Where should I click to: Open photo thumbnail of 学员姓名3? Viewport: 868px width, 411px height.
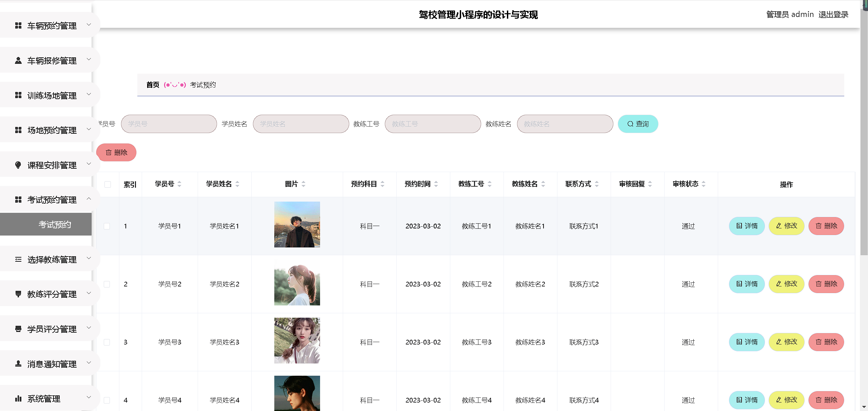coord(297,341)
